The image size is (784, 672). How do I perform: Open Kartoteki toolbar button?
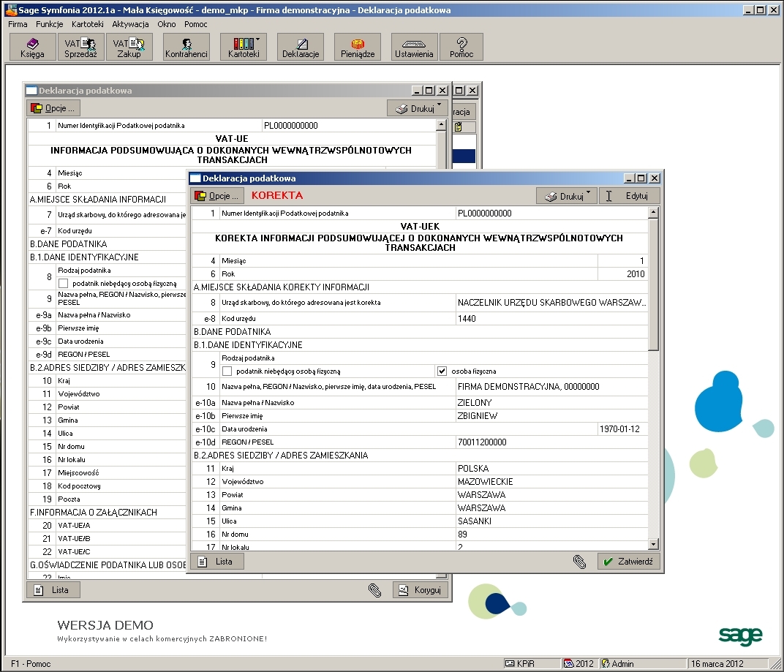point(244,47)
